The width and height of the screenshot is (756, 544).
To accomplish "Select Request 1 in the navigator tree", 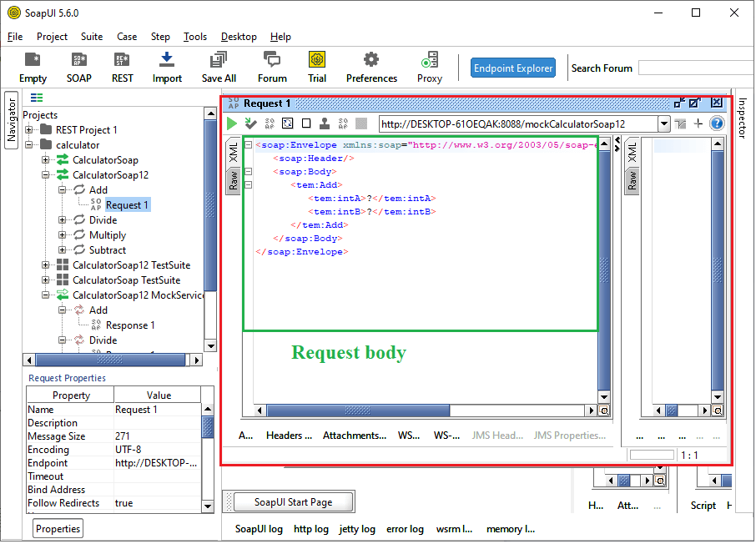I will (x=127, y=205).
